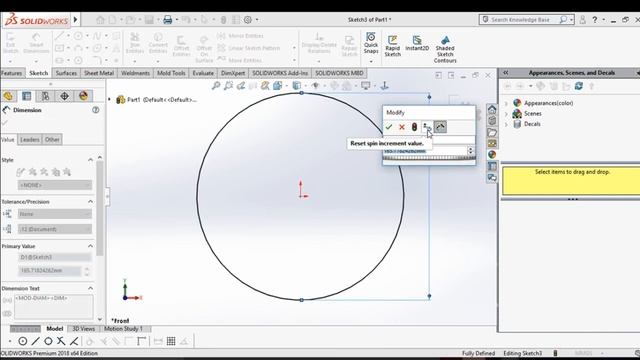Open the tolerance type None dropdown
This screenshot has height=360, width=640.
55,214
